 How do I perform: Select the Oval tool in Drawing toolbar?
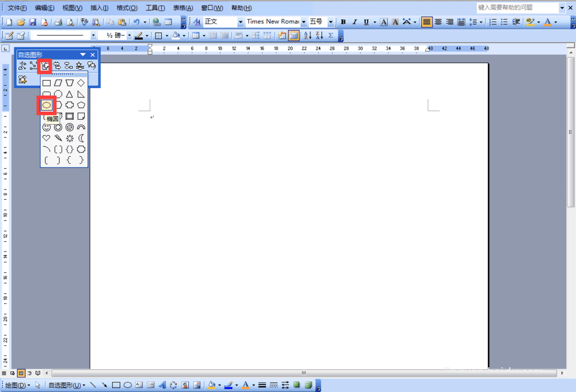pyautogui.click(x=127, y=385)
